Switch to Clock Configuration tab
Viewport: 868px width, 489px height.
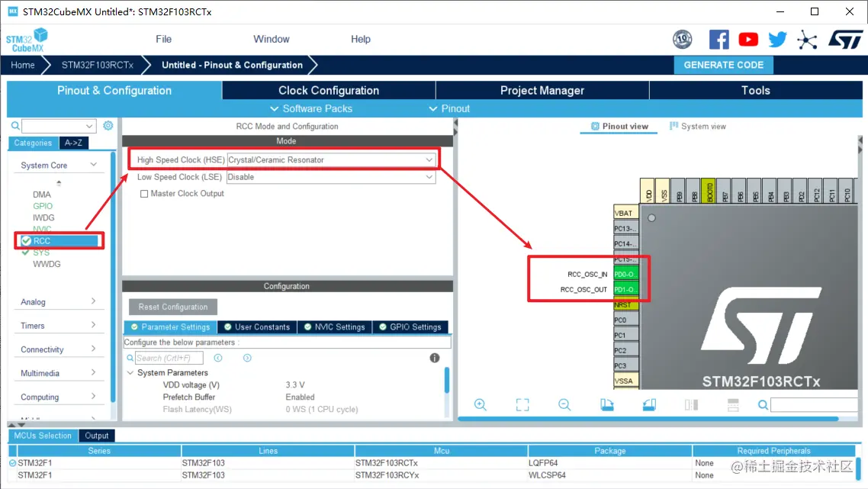329,90
